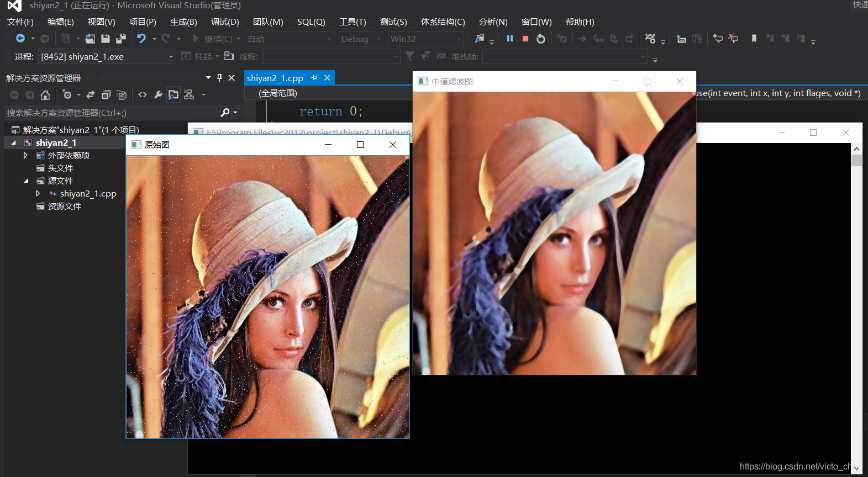The width and height of the screenshot is (868, 477).
Task: Click the search magnifier in Solution Explorer
Action: pyautogui.click(x=225, y=113)
